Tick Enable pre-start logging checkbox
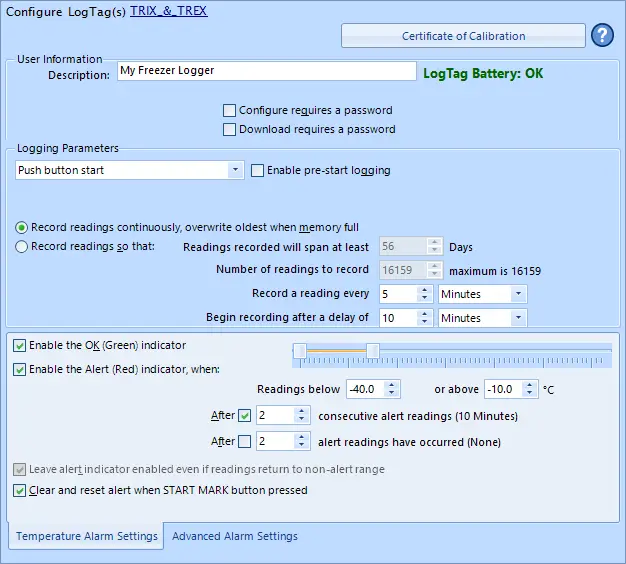This screenshot has height=564, width=626. click(258, 170)
